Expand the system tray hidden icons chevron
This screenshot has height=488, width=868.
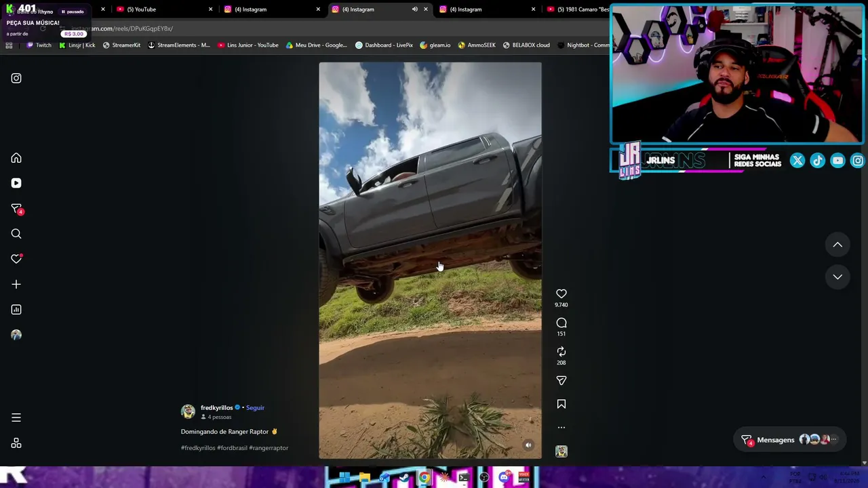(764, 477)
